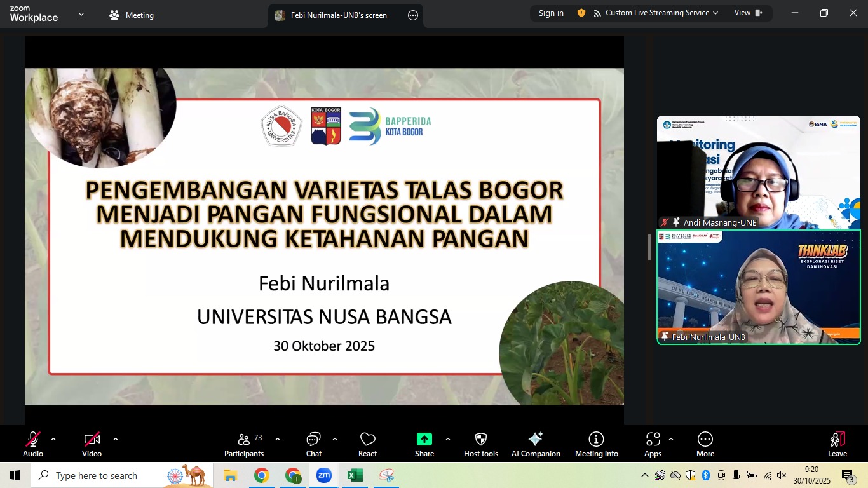Unmute the microphone using Audio button
This screenshot has width=868, height=488.
click(x=33, y=444)
